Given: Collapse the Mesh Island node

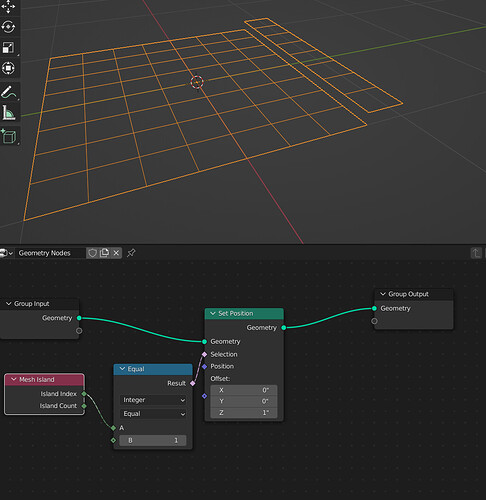Looking at the screenshot, I should tap(14, 379).
